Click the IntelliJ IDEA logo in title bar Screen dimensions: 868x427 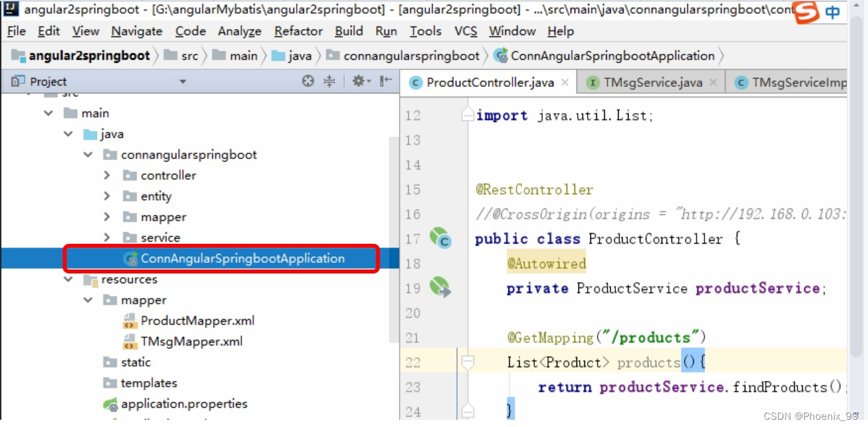[11, 9]
